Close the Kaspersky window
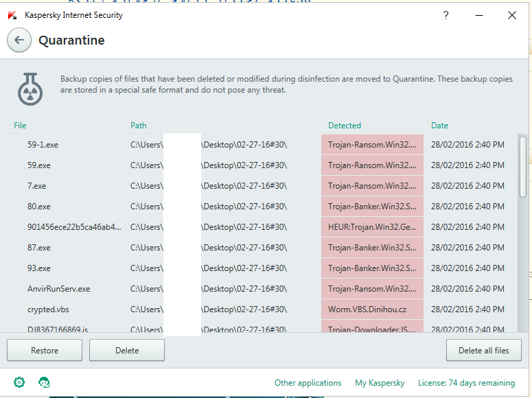This screenshot has height=398, width=532. [512, 15]
